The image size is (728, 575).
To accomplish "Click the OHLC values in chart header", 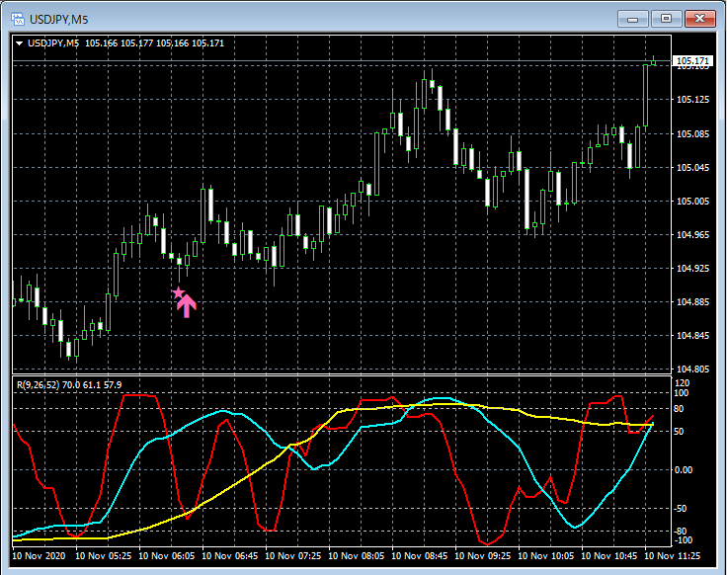I will (x=155, y=43).
